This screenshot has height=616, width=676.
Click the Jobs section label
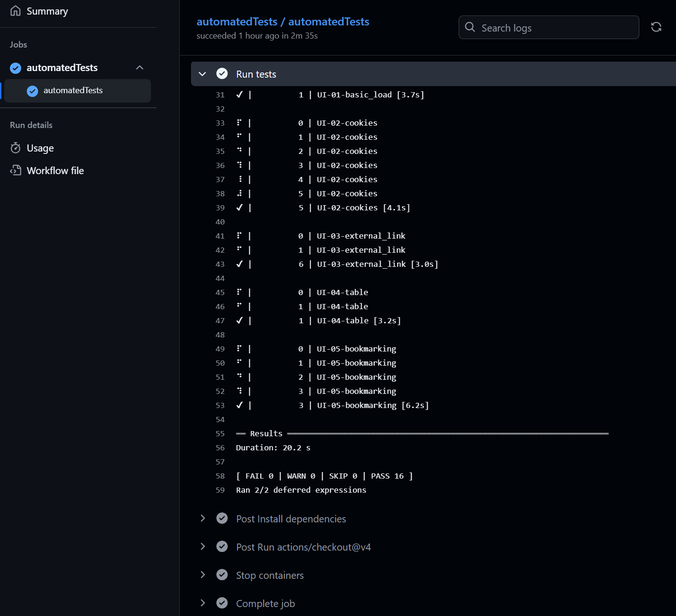pos(18,45)
